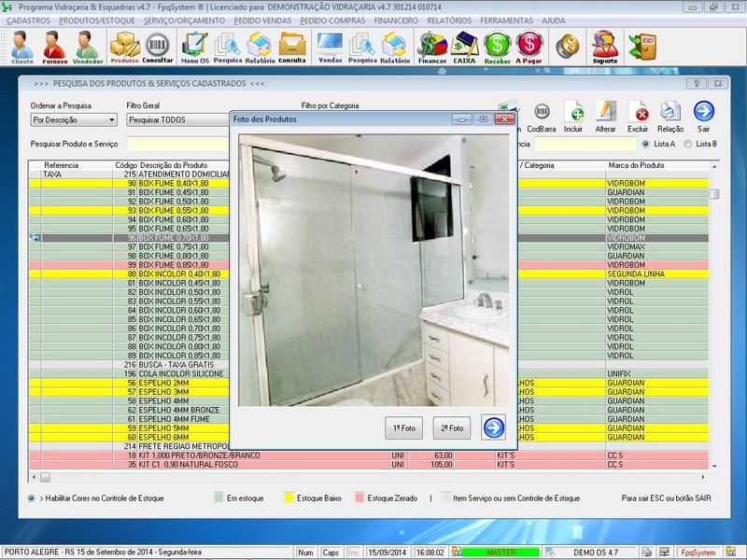Open the SERVIÇO/ORÇAMENTO menu
This screenshot has width=747, height=560.
tap(184, 21)
